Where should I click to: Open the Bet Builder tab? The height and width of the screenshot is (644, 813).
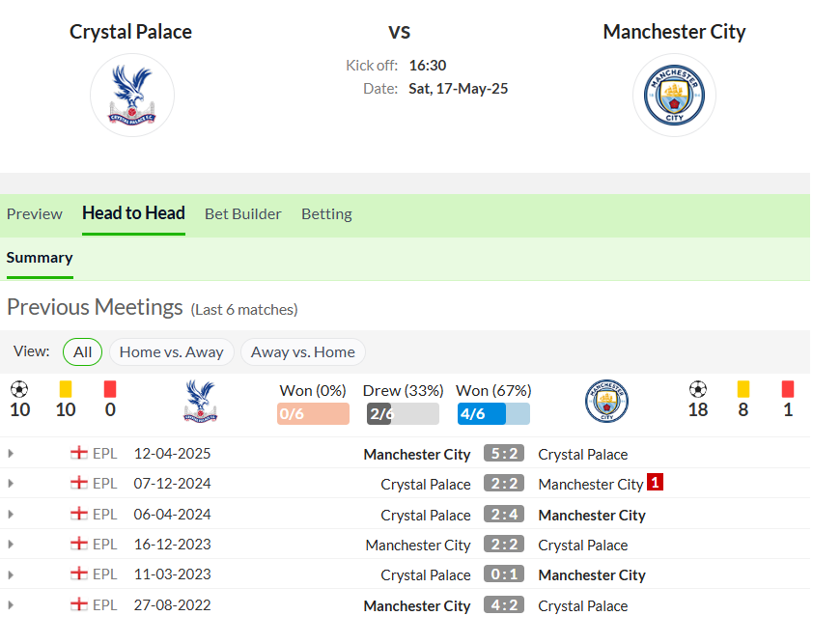(x=242, y=214)
